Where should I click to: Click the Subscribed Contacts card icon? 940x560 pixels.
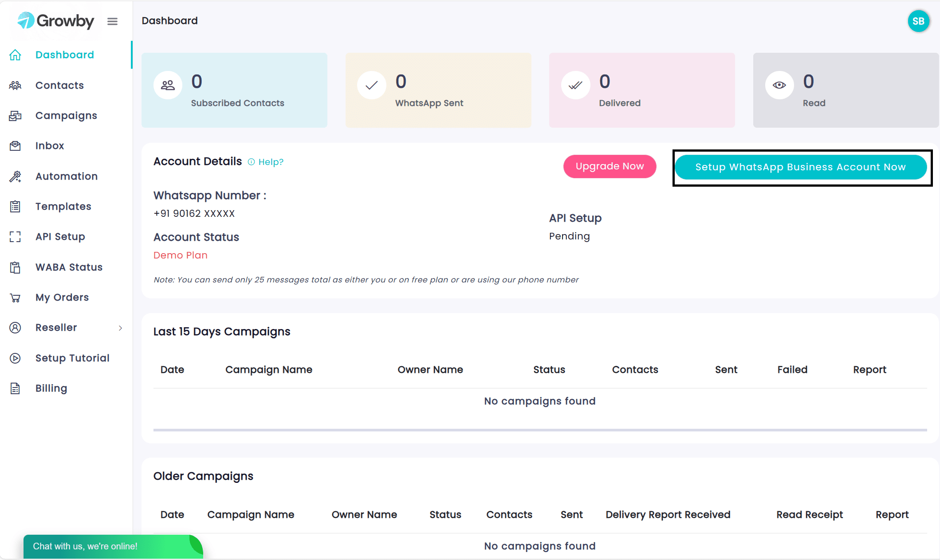coord(168,85)
